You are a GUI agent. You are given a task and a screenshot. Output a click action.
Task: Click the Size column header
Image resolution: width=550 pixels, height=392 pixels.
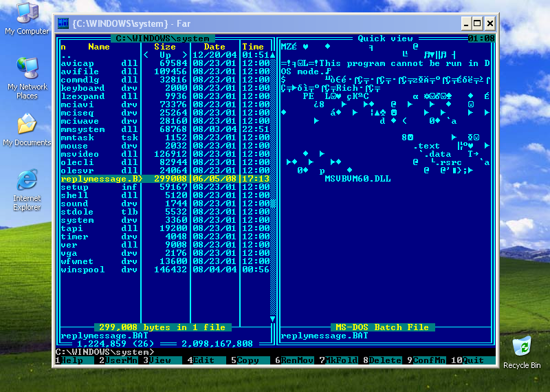tap(165, 47)
